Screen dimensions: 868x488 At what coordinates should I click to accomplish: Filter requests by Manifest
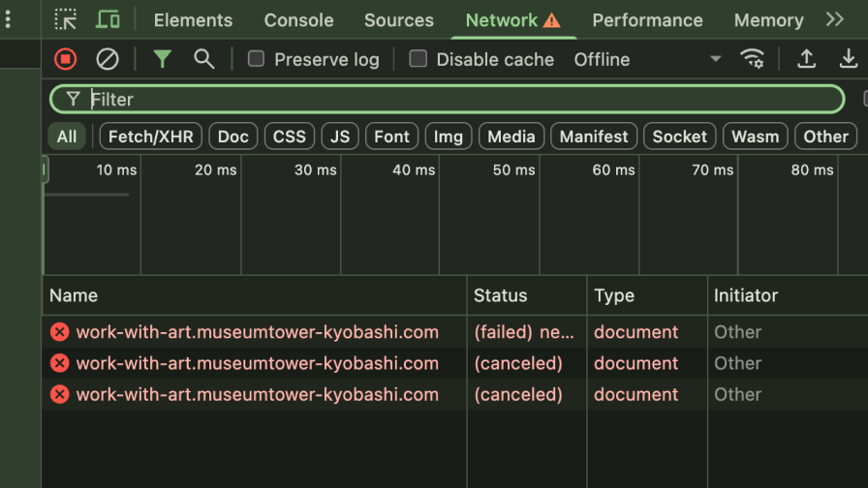(594, 137)
